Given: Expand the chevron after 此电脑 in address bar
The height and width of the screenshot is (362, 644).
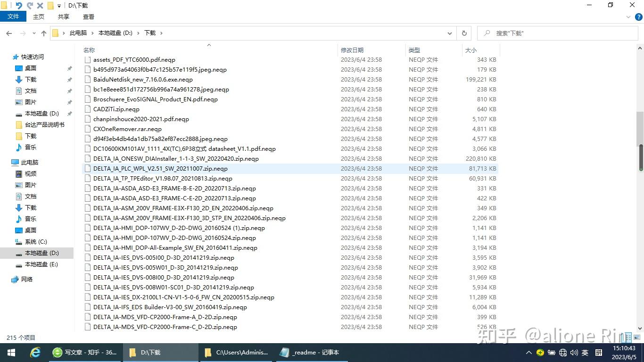Looking at the screenshot, I should pyautogui.click(x=93, y=33).
